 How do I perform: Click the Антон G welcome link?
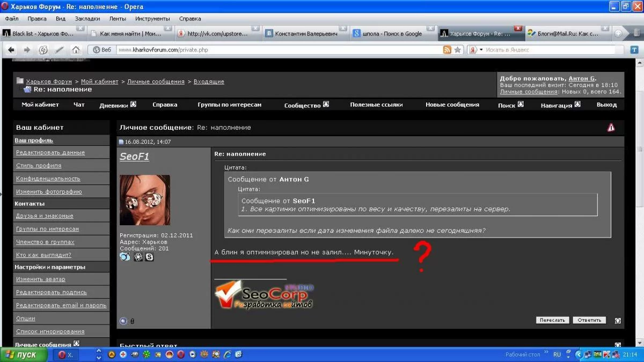coord(582,78)
